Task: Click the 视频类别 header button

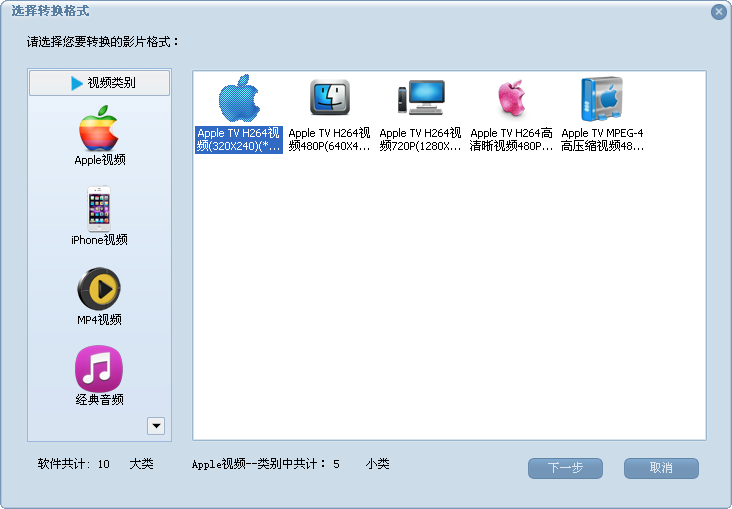Action: 99,83
